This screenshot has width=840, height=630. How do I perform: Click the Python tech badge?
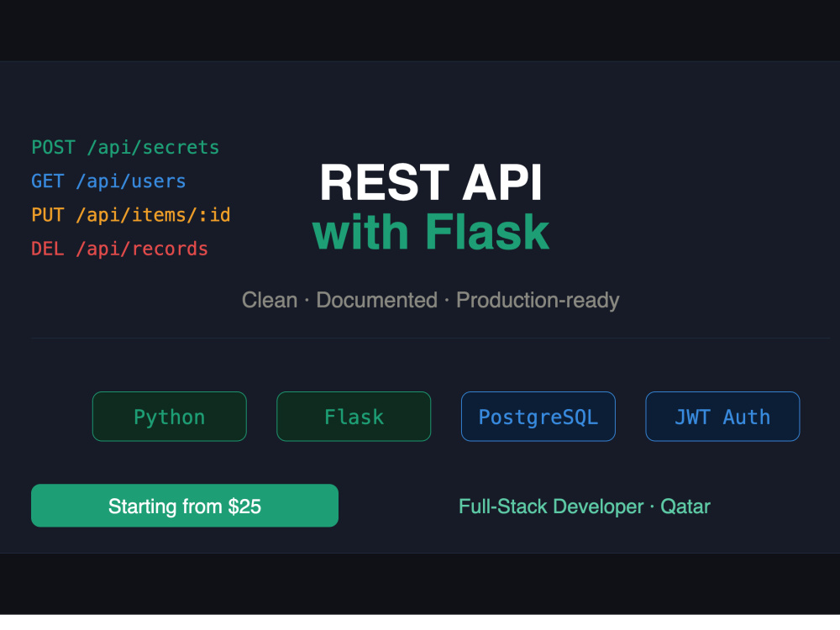pos(170,417)
